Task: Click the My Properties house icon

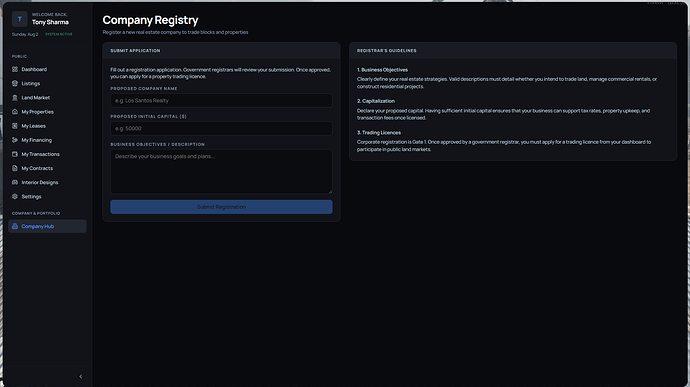Action: [15, 112]
